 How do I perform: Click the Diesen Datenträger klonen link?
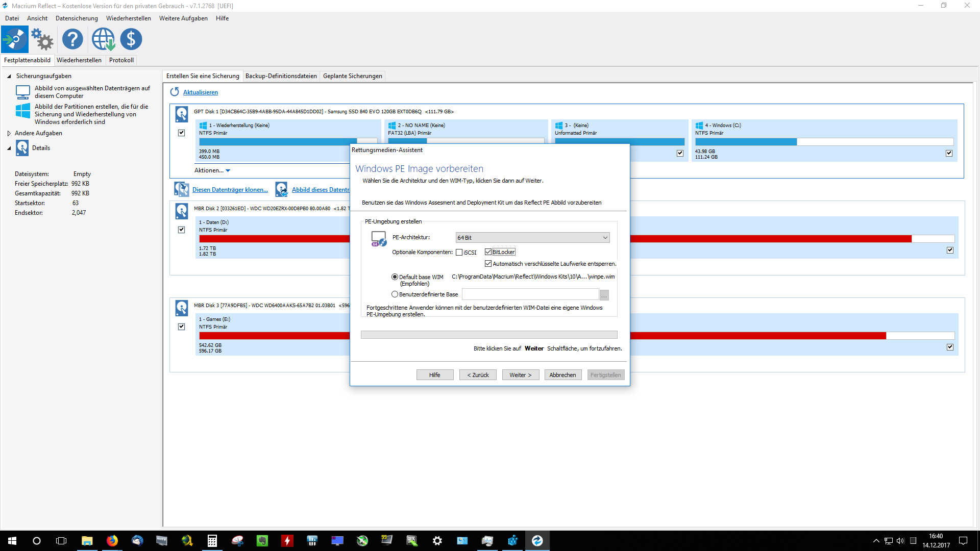(x=230, y=190)
